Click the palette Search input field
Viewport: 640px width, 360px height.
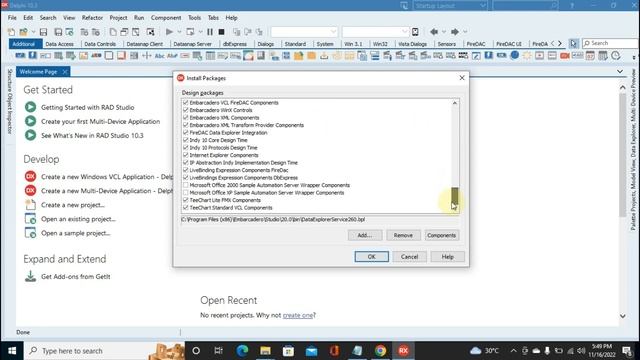coord(611,43)
